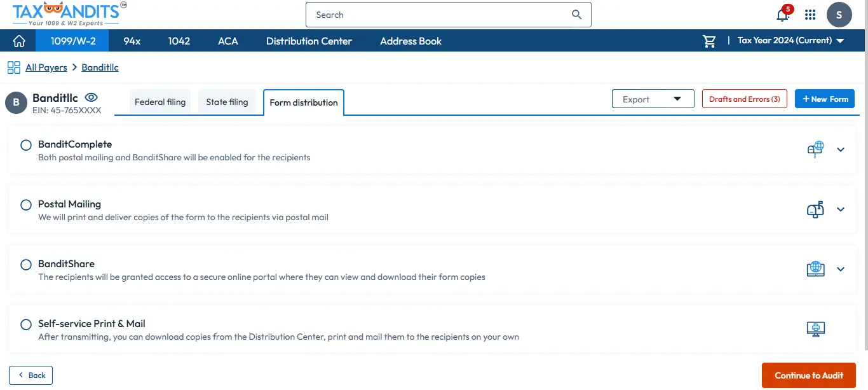Select the Postal Mailing radio option
Image resolution: width=868 pixels, height=390 pixels.
(x=26, y=205)
